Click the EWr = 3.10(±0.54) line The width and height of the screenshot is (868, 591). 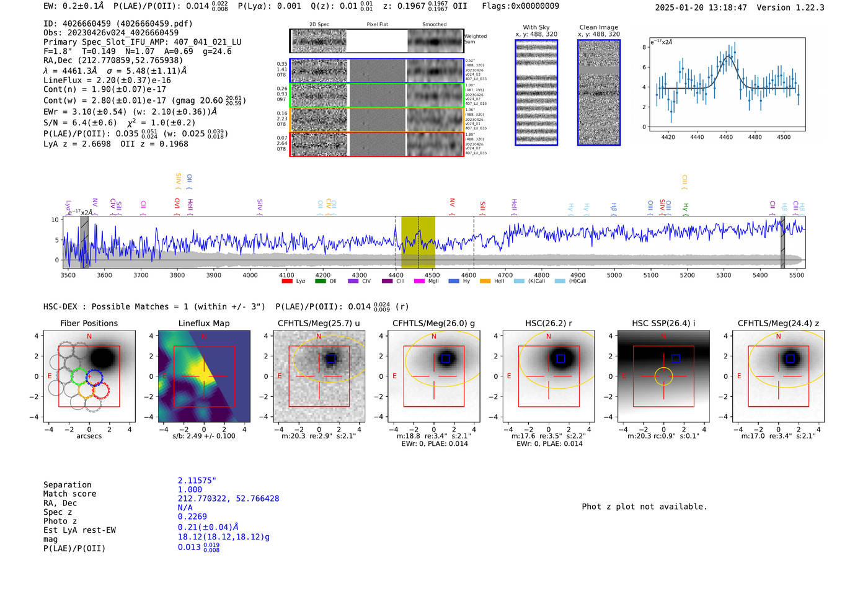(130, 112)
